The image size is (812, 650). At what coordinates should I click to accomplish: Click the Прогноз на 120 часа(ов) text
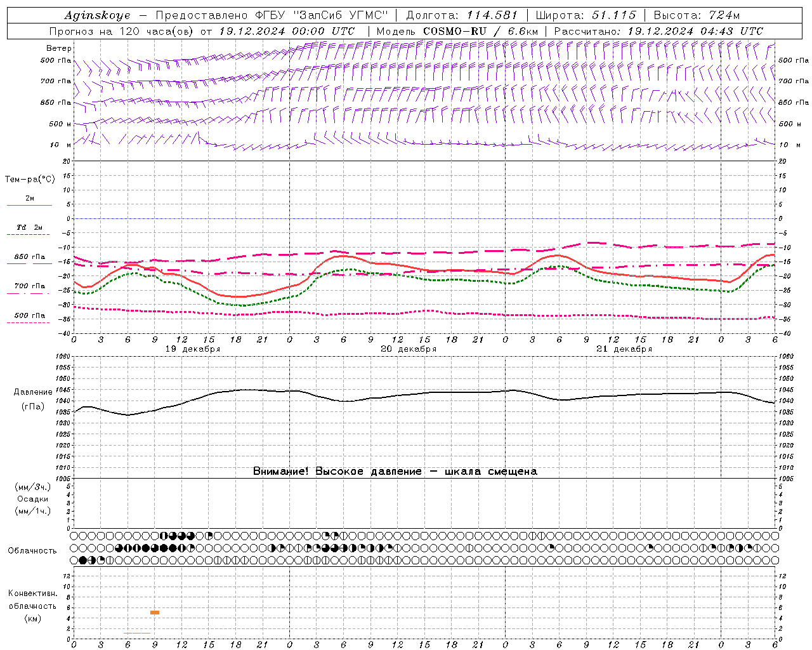pos(122,31)
